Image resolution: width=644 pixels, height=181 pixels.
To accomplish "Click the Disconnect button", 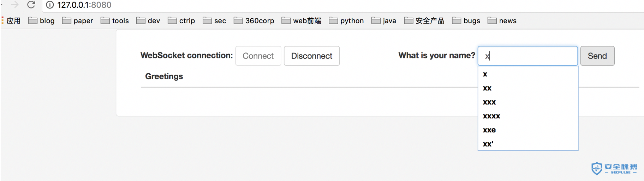I will pyautogui.click(x=312, y=56).
